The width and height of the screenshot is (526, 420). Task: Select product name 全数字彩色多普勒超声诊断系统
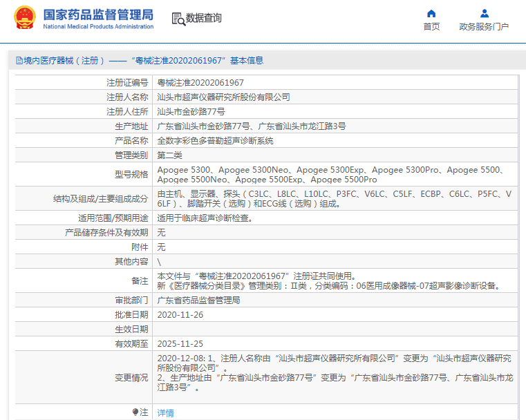215,141
